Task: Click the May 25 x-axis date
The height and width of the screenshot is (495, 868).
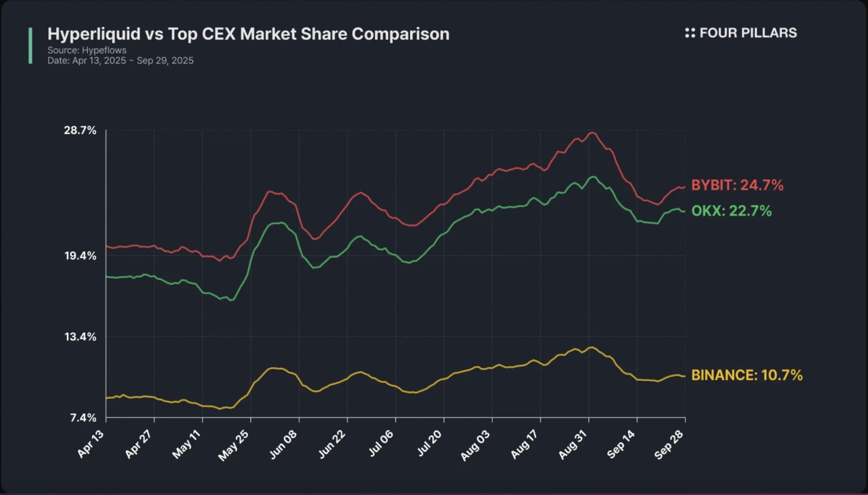Action: pyautogui.click(x=234, y=445)
